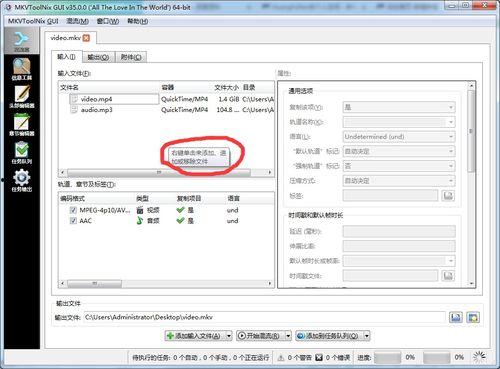500x369 pixels.
Task: Open the default frame duration dropdown
Action: coord(399,261)
